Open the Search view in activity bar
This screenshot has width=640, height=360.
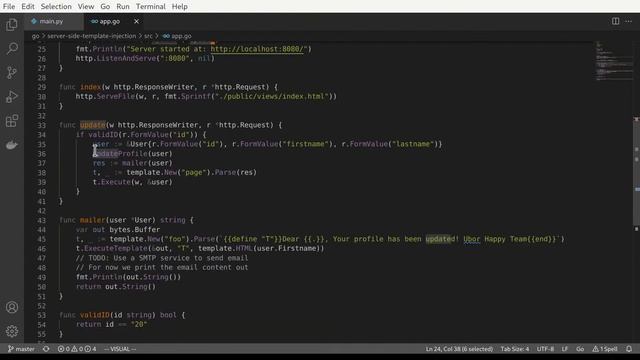pyautogui.click(x=12, y=49)
